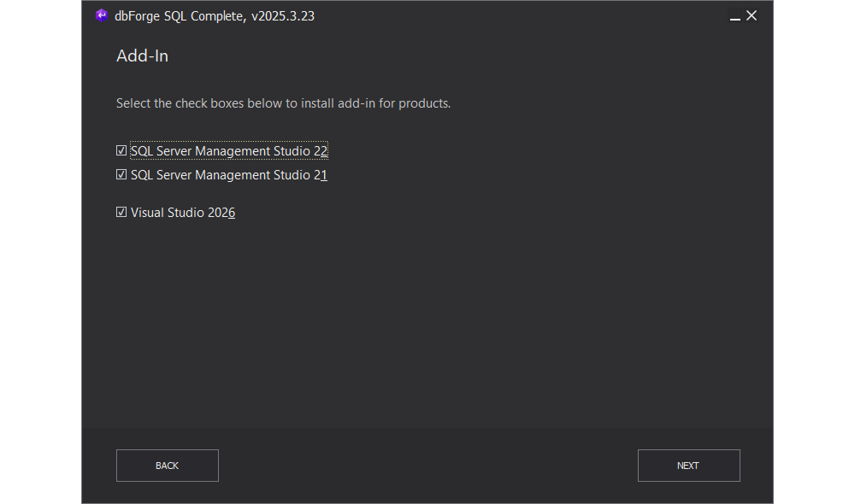Click the "SQL Server Management Studio 22" label text

coord(228,151)
